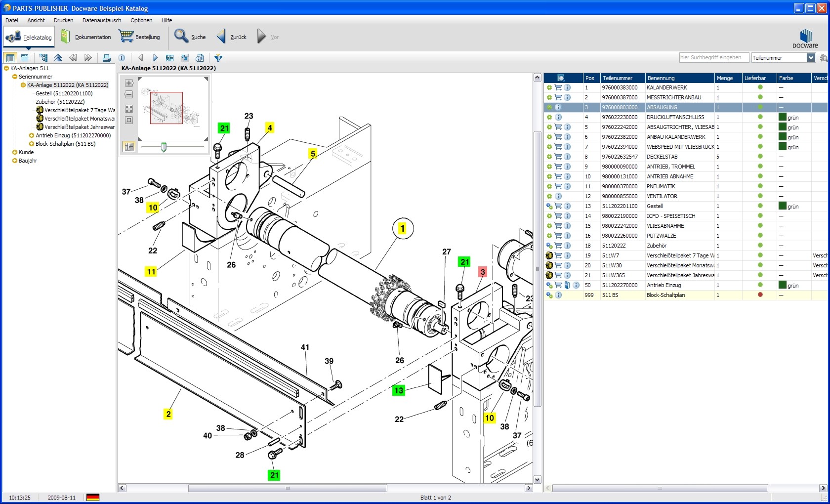Click the print icon in the toolbar
This screenshot has height=504, width=830.
pyautogui.click(x=106, y=58)
